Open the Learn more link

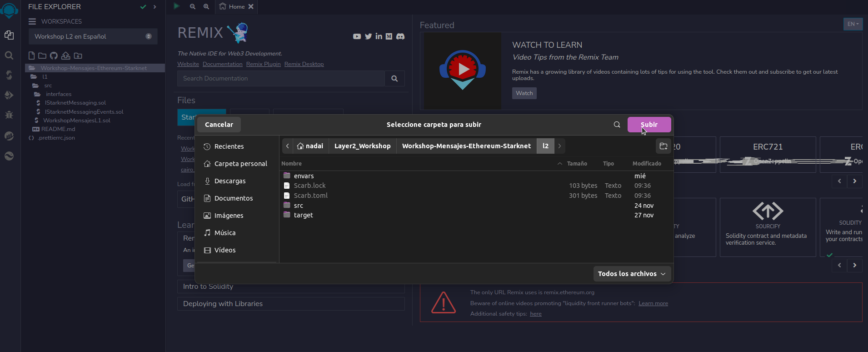653,303
